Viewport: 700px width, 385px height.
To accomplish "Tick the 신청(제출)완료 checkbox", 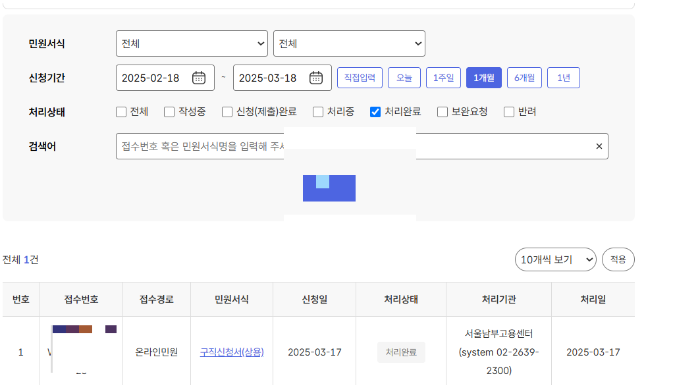I will click(227, 112).
